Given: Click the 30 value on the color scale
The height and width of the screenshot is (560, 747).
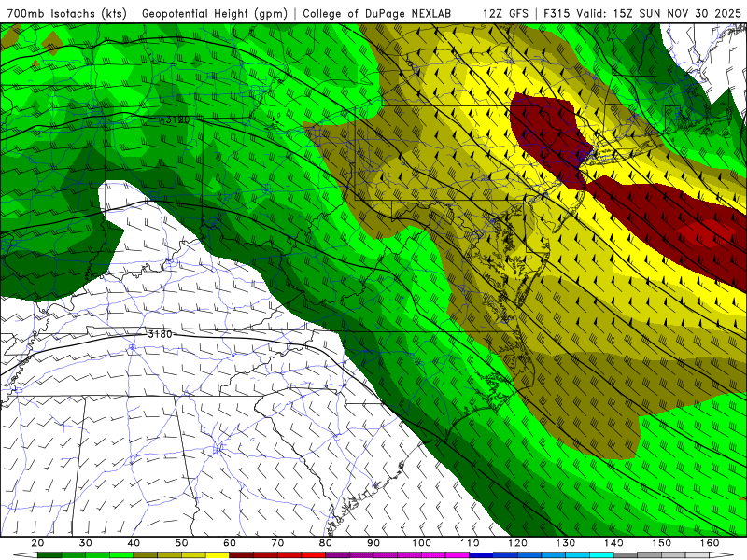Looking at the screenshot, I should pyautogui.click(x=86, y=543).
